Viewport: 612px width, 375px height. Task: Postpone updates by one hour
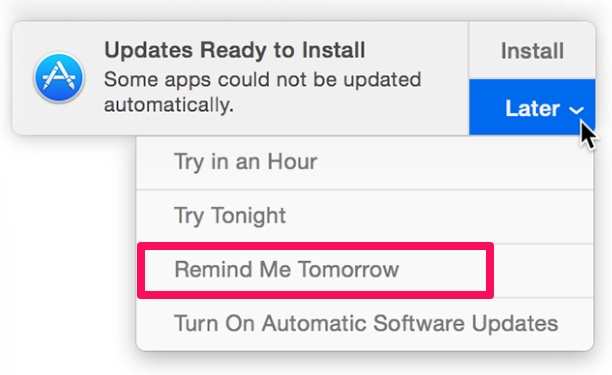(x=365, y=162)
